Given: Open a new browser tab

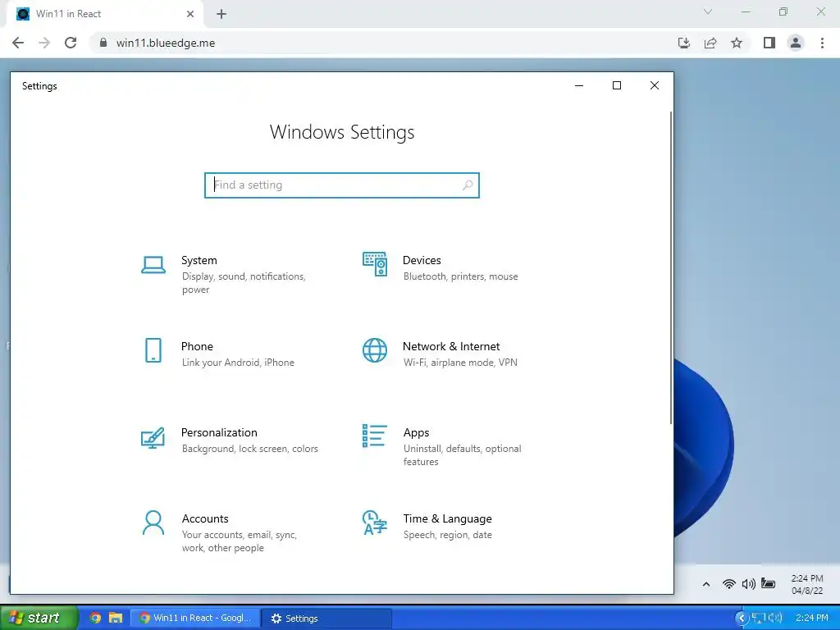Looking at the screenshot, I should point(221,14).
